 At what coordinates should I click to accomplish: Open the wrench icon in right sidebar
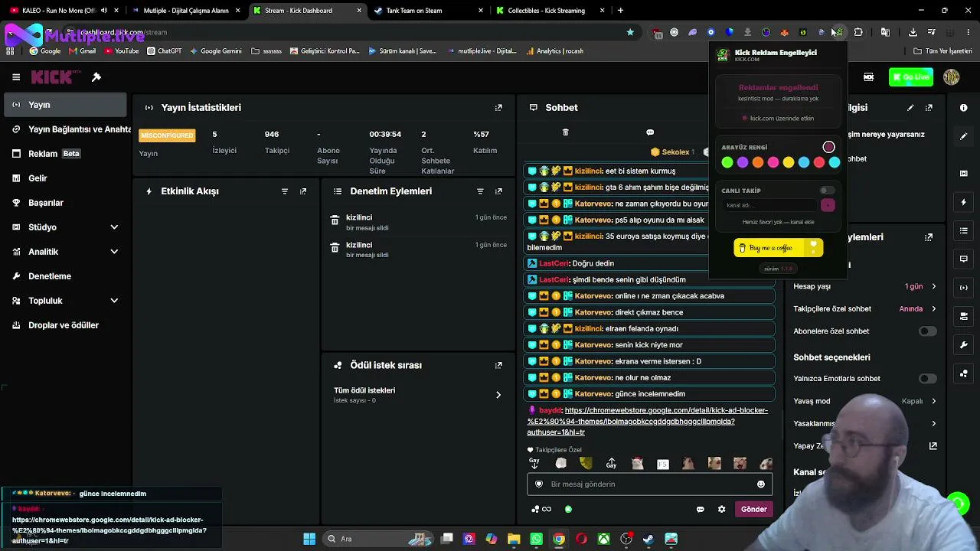click(x=964, y=345)
